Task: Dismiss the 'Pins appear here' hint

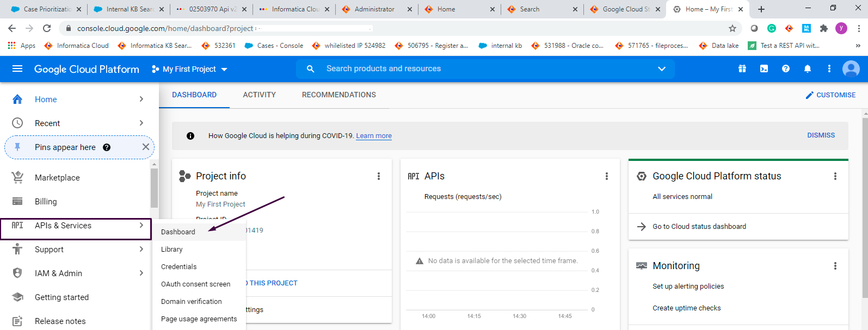Action: (x=145, y=147)
